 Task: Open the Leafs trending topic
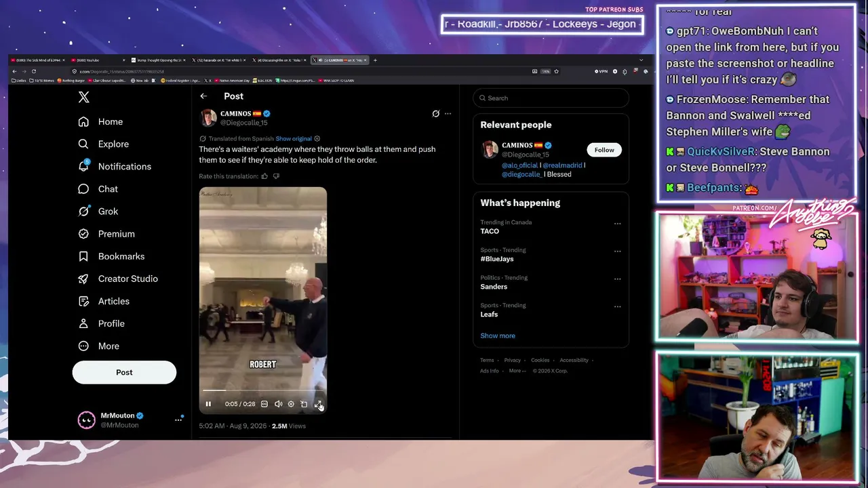(x=490, y=314)
